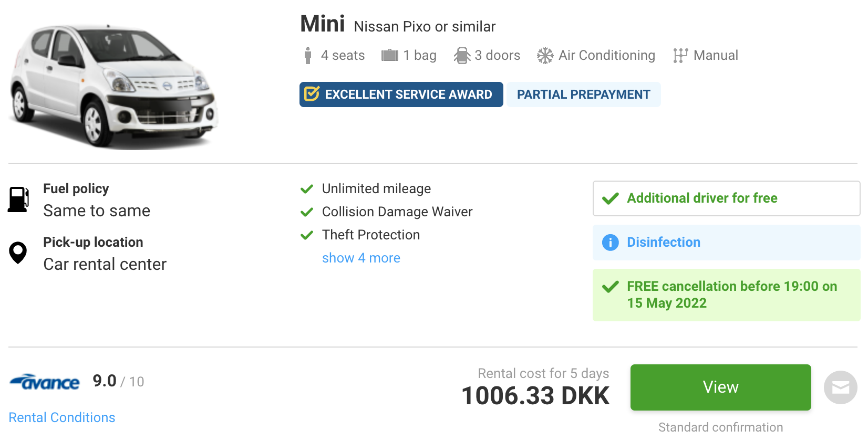Click the Avance supplier logo
The width and height of the screenshot is (868, 441).
(x=45, y=382)
